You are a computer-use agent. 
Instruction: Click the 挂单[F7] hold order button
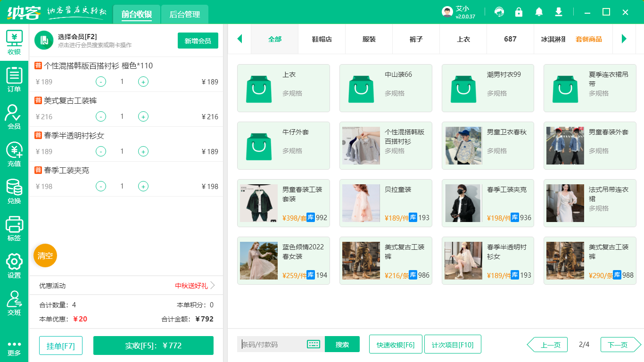tap(61, 346)
